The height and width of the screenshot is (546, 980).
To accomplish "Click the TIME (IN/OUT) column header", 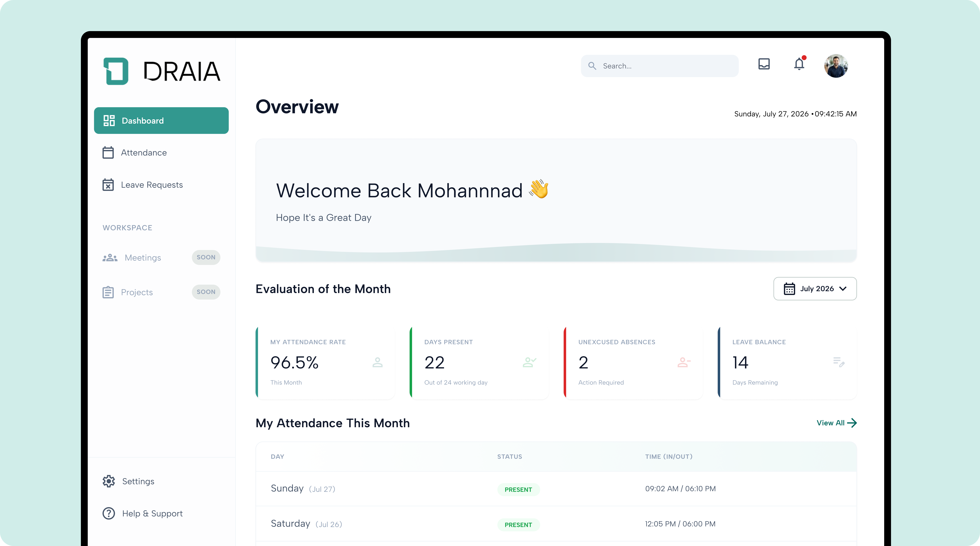I will tap(668, 457).
